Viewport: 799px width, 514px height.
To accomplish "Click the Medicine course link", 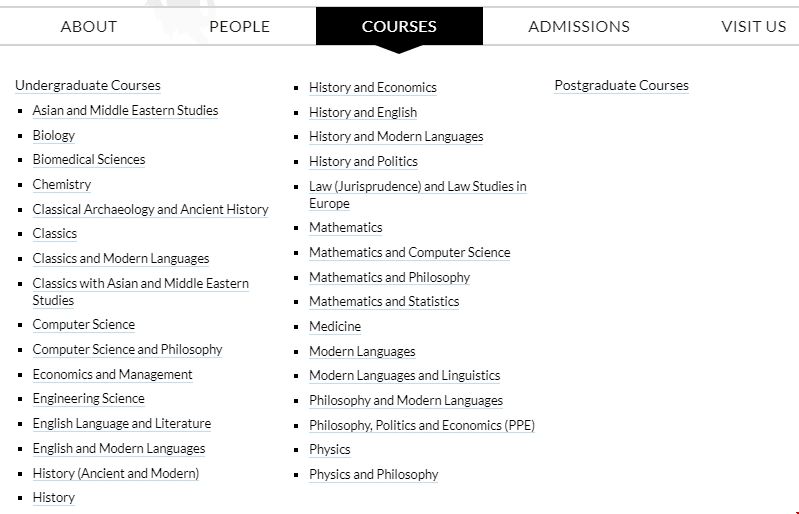I will pyautogui.click(x=335, y=327).
